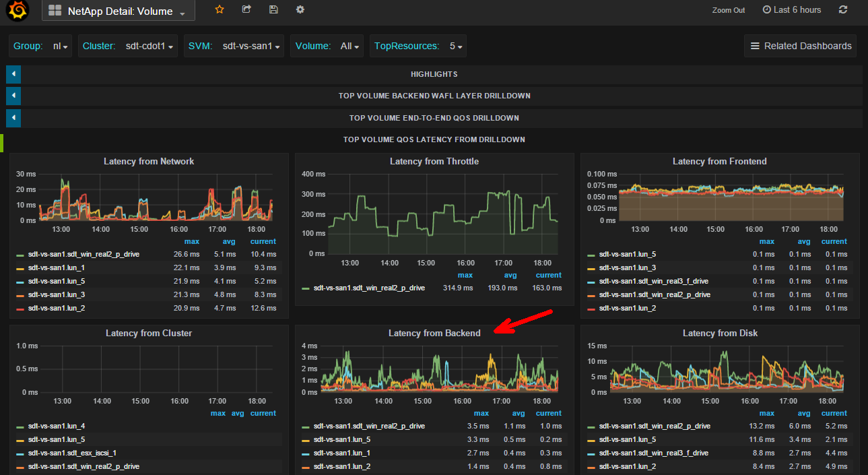
Task: Open the Related Dashboards menu
Action: click(801, 46)
